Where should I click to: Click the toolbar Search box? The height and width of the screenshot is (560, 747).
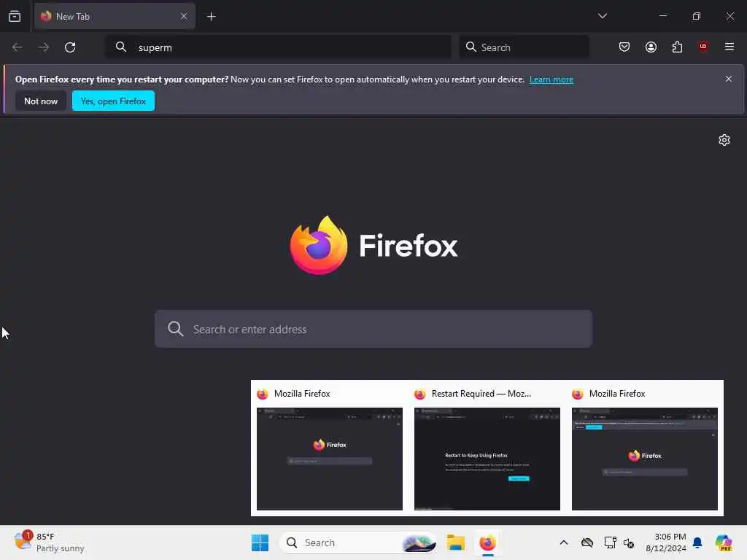coord(524,47)
